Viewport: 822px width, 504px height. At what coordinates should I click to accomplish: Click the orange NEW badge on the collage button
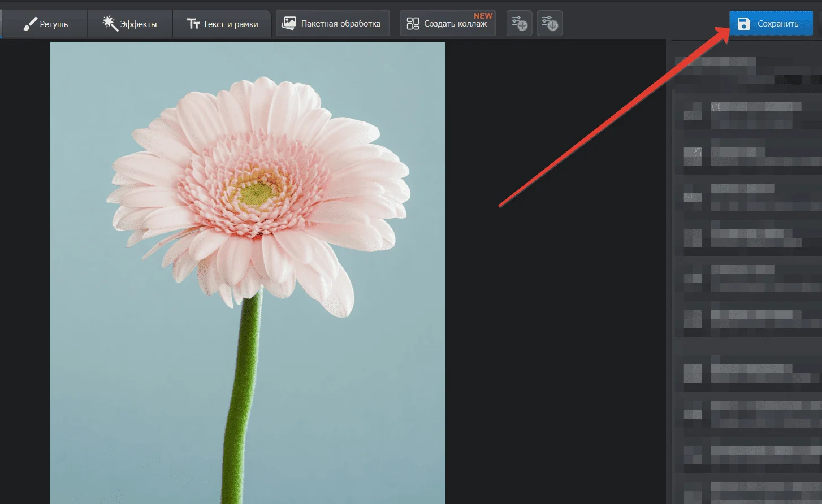(483, 16)
